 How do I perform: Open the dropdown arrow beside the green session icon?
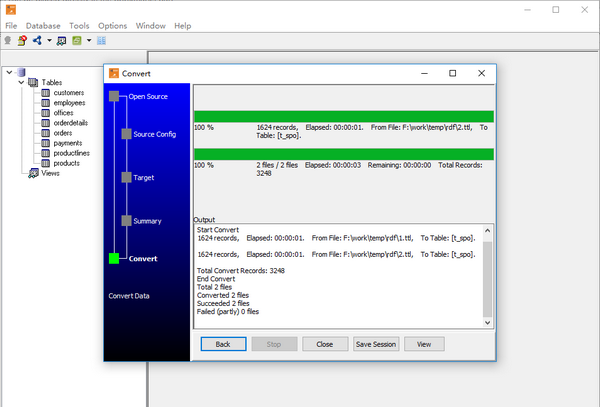point(89,40)
